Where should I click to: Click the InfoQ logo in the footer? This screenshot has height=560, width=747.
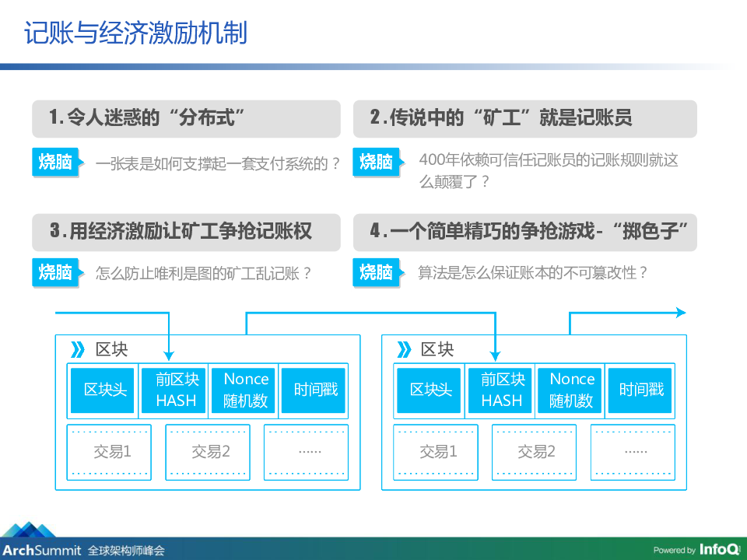[x=718, y=549]
